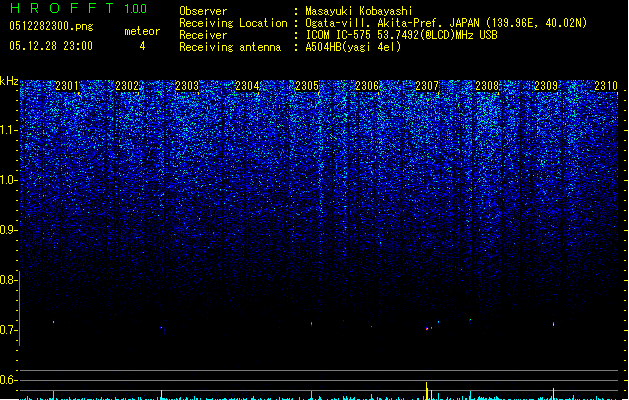The height and width of the screenshot is (400, 629).
Task: Click the 0.9 kHz axis tick label
Action: pyautogui.click(x=8, y=230)
